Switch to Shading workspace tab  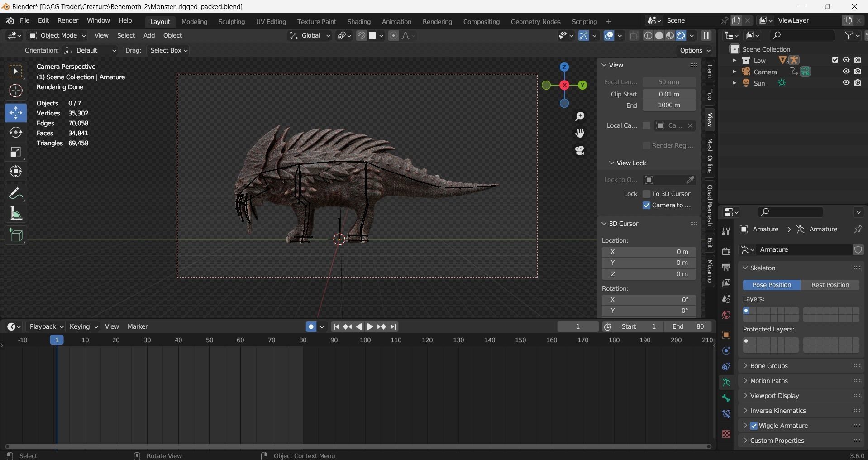(x=359, y=22)
